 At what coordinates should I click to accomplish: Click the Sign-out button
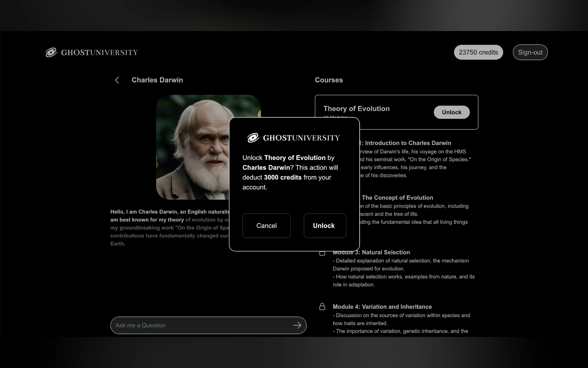click(x=530, y=52)
